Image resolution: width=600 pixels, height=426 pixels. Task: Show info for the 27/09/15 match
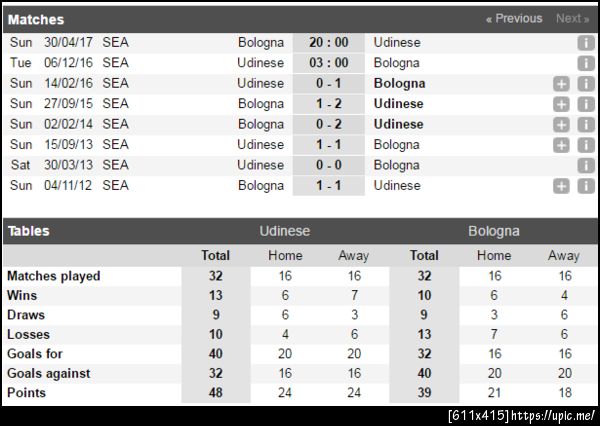coord(586,104)
